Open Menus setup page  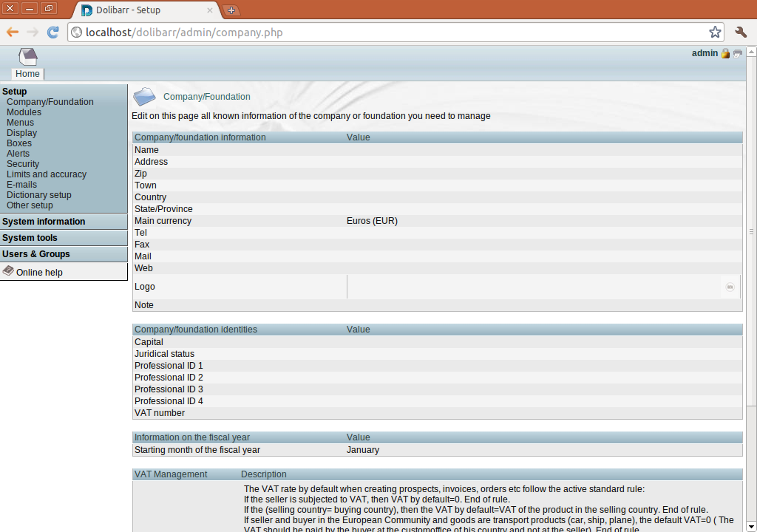click(20, 123)
